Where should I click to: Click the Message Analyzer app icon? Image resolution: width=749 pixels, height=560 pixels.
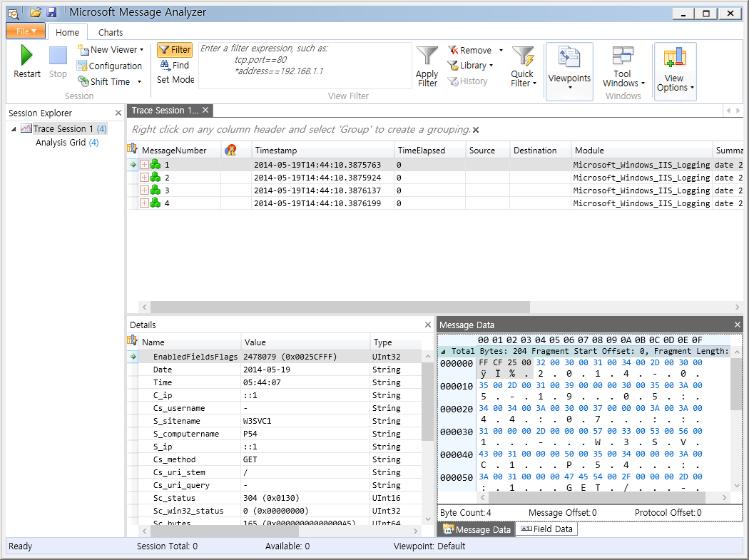(14, 14)
